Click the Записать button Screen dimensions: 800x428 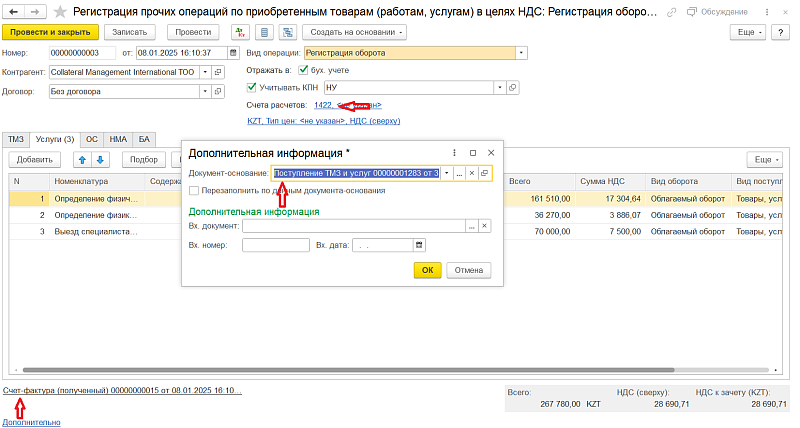click(x=130, y=32)
